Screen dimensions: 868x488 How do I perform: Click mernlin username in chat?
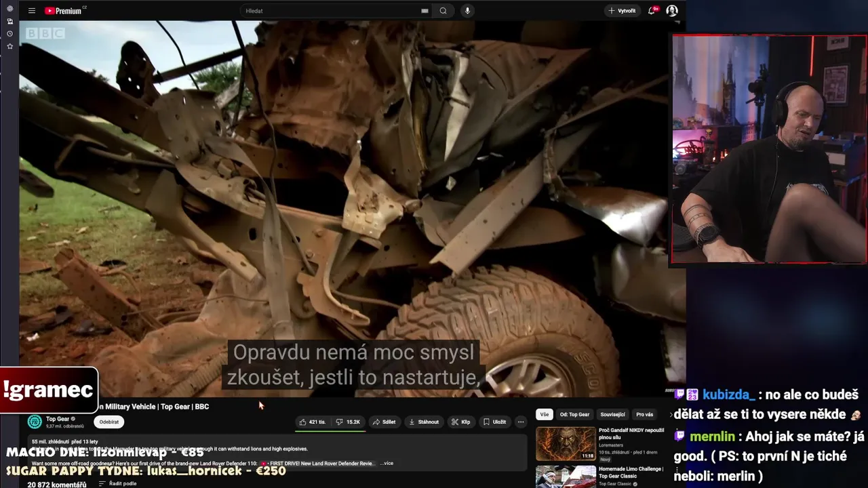point(713,437)
